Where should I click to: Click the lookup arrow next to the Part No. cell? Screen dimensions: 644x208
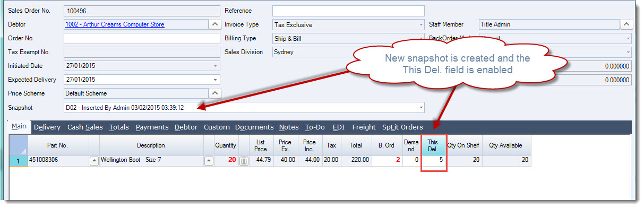pos(94,161)
